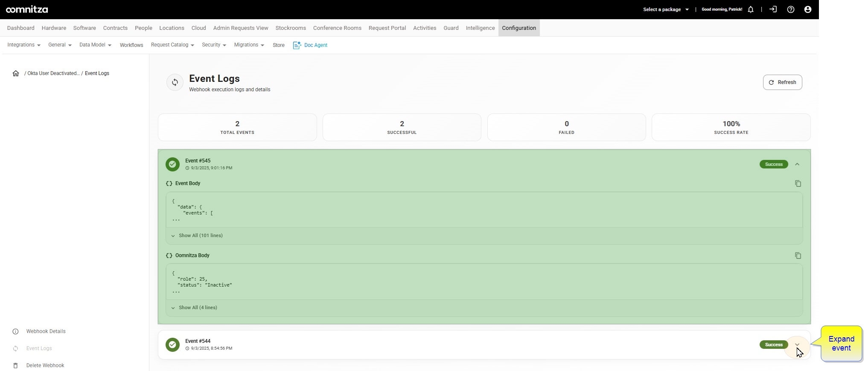Click timestamp 9/3/2025, 9:01:16 PM

click(212, 168)
